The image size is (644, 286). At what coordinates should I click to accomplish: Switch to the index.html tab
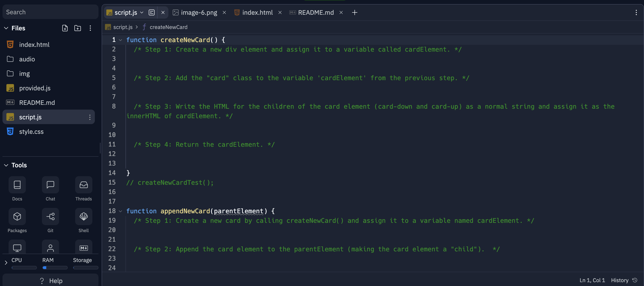pyautogui.click(x=258, y=12)
